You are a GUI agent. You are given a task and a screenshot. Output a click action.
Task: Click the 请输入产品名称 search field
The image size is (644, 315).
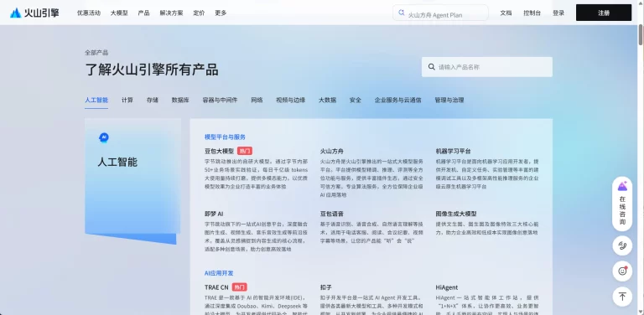pyautogui.click(x=487, y=67)
